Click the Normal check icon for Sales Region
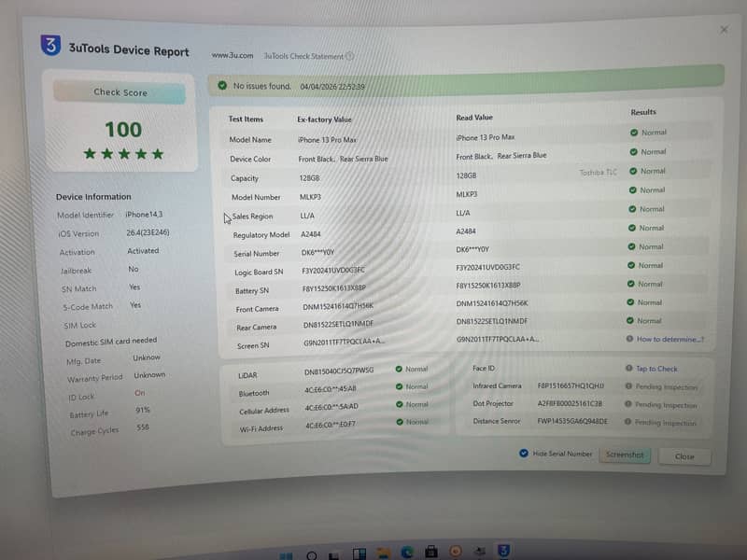 coord(632,209)
